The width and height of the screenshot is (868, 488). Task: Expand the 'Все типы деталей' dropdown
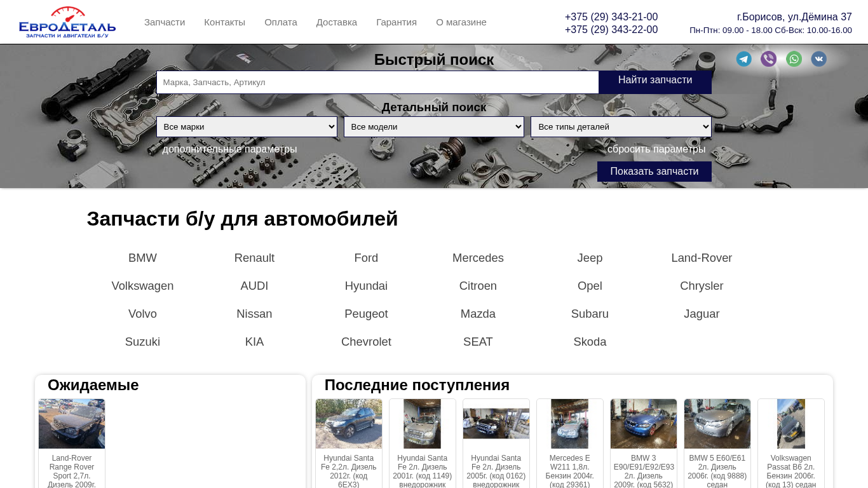click(x=621, y=126)
